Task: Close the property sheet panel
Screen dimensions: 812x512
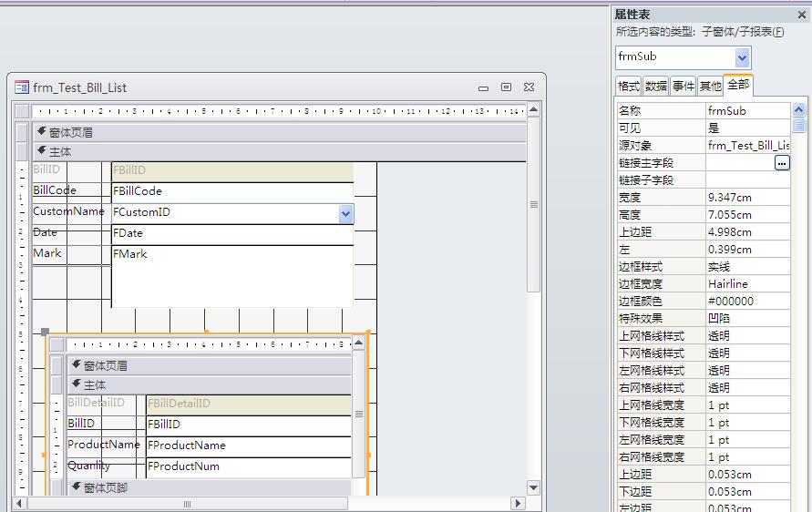Action: [x=802, y=15]
